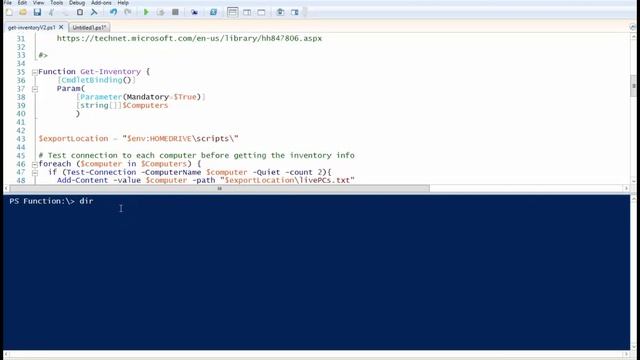
Task: Click '$env:HOMEDRIVE' in the string on line 43
Action: tap(160, 139)
